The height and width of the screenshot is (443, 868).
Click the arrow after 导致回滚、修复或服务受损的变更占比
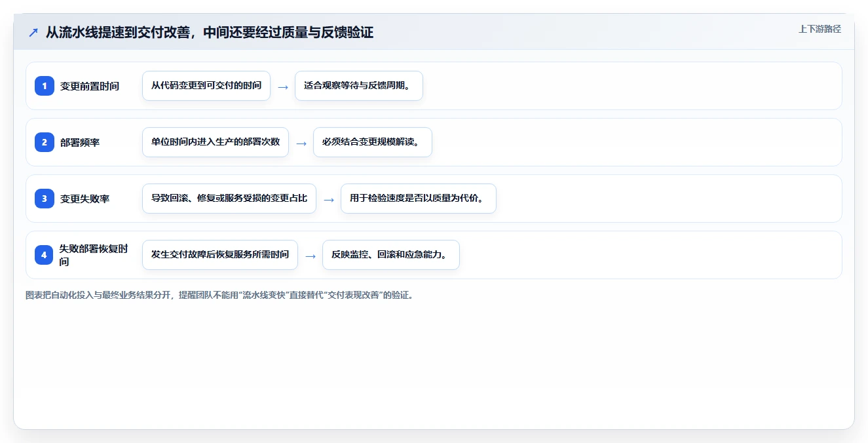point(329,199)
